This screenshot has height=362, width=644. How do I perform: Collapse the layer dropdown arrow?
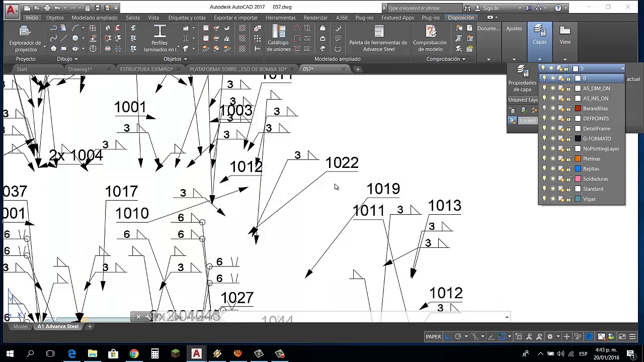pyautogui.click(x=622, y=68)
